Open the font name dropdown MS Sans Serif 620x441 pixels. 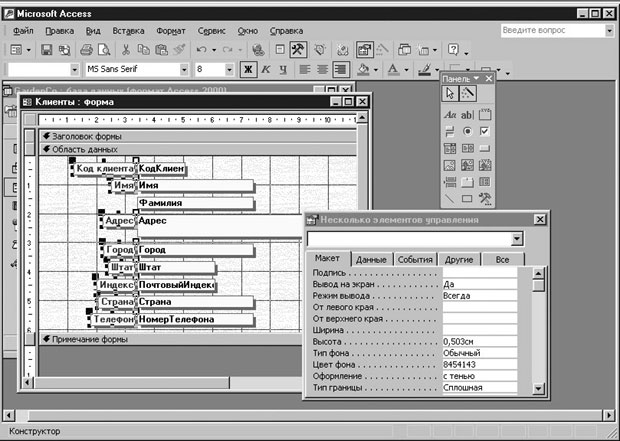[184, 70]
